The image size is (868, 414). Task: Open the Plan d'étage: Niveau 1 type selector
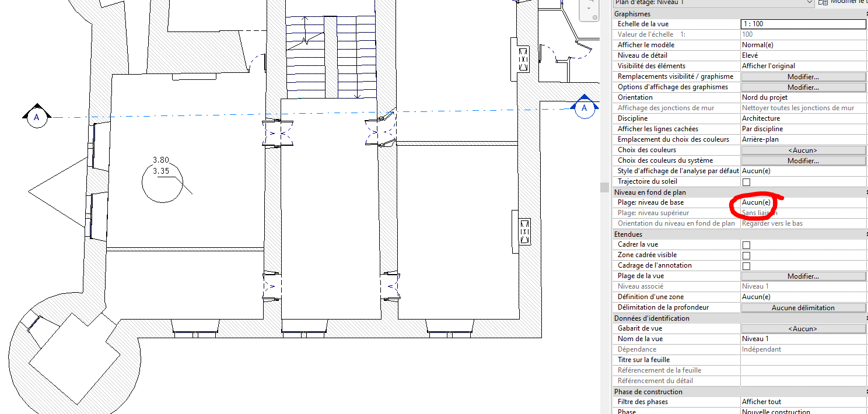point(713,3)
